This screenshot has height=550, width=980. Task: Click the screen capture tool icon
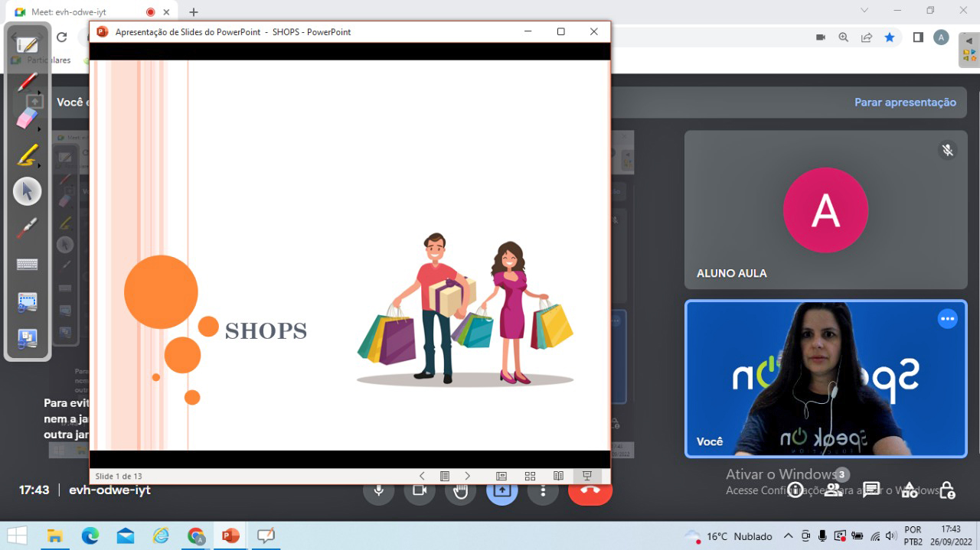coord(27,301)
